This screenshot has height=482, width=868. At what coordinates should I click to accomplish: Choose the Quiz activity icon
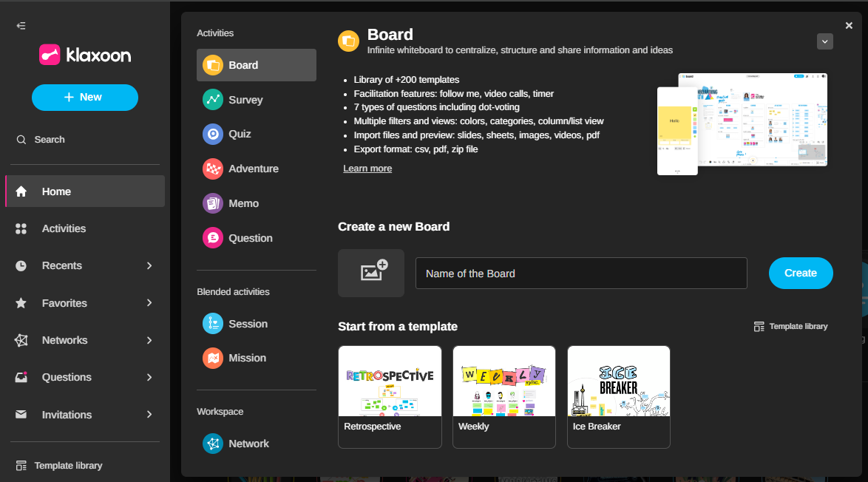point(213,135)
